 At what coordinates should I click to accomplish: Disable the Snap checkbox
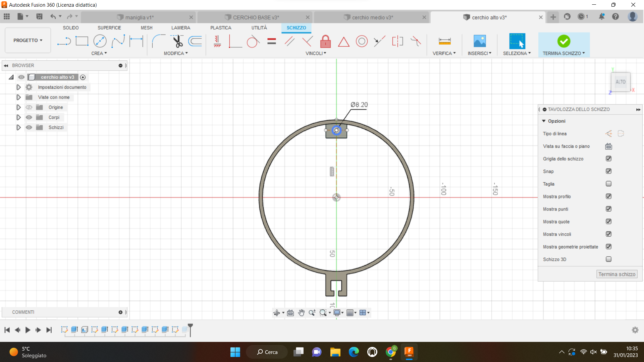[x=608, y=171]
